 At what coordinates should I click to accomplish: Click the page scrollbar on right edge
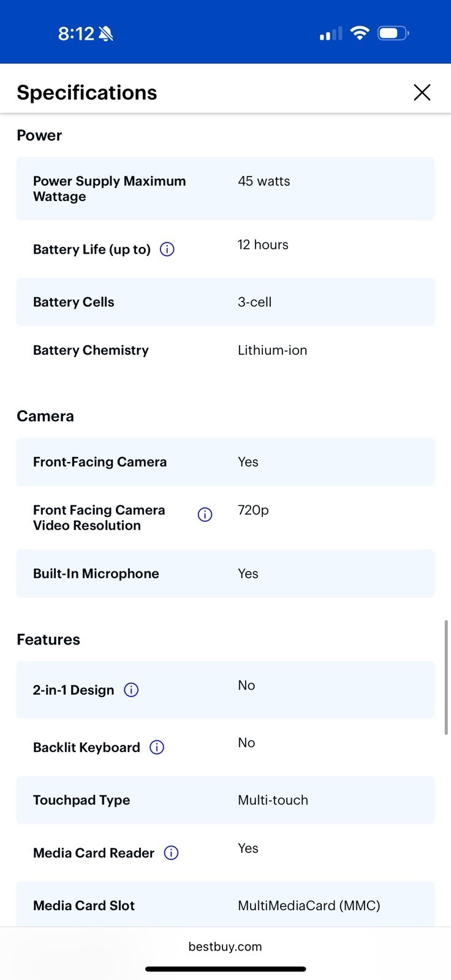pos(446,677)
